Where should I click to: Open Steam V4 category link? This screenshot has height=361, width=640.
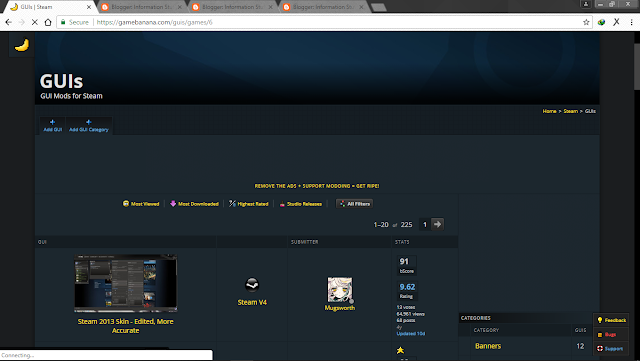(x=252, y=302)
